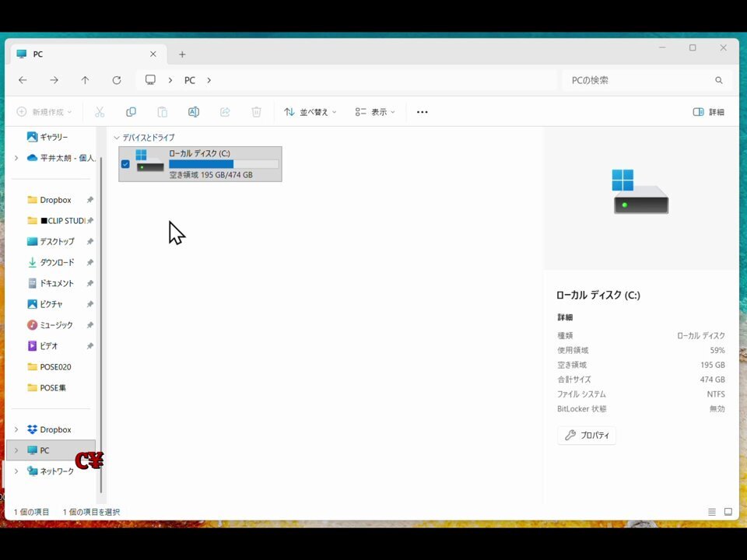
Task: Open the See more ellipsis menu
Action: [422, 112]
